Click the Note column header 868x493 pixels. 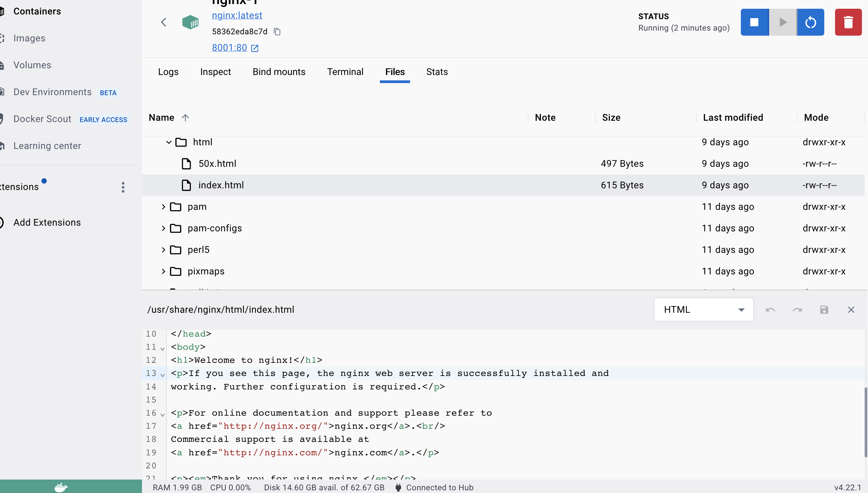click(x=545, y=117)
